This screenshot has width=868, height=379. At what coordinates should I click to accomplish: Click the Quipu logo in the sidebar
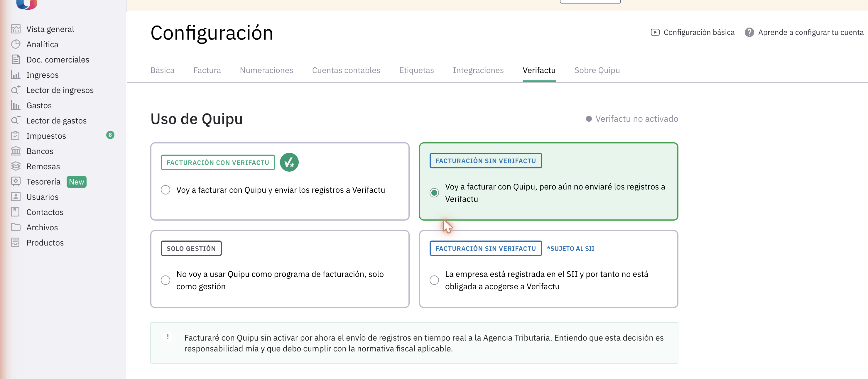tap(27, 4)
